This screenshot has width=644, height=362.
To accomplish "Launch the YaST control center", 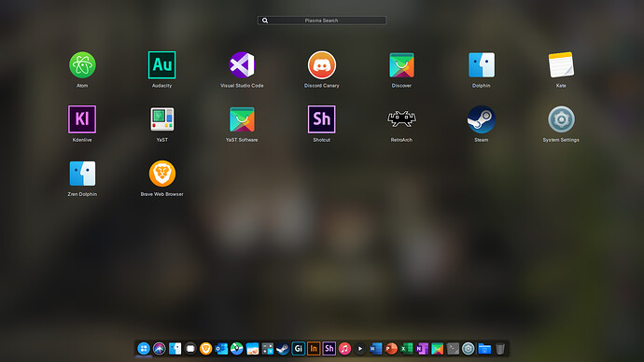I will (x=161, y=119).
